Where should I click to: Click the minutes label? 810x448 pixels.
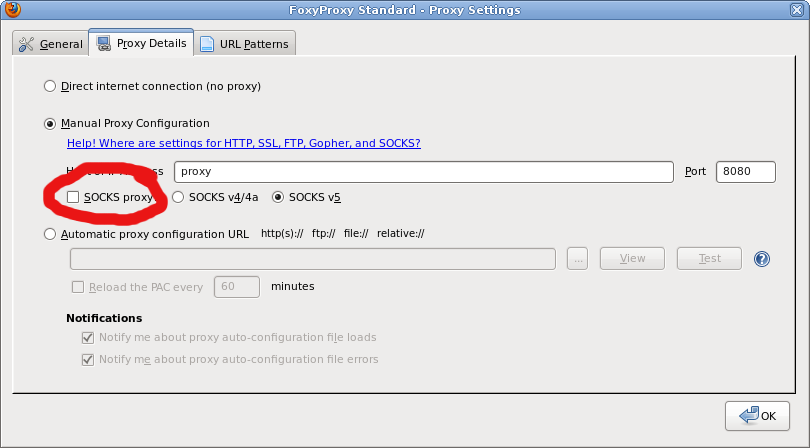(x=292, y=286)
